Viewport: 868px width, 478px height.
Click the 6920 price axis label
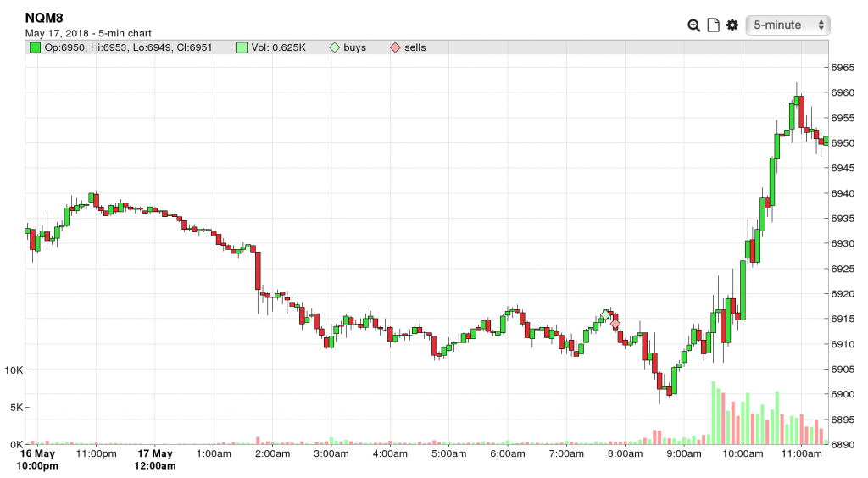coord(843,294)
